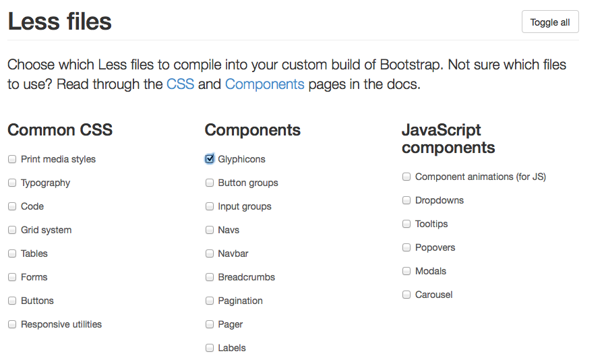The image size is (604, 364).
Task: Check the Forms option
Action: [x=12, y=278]
